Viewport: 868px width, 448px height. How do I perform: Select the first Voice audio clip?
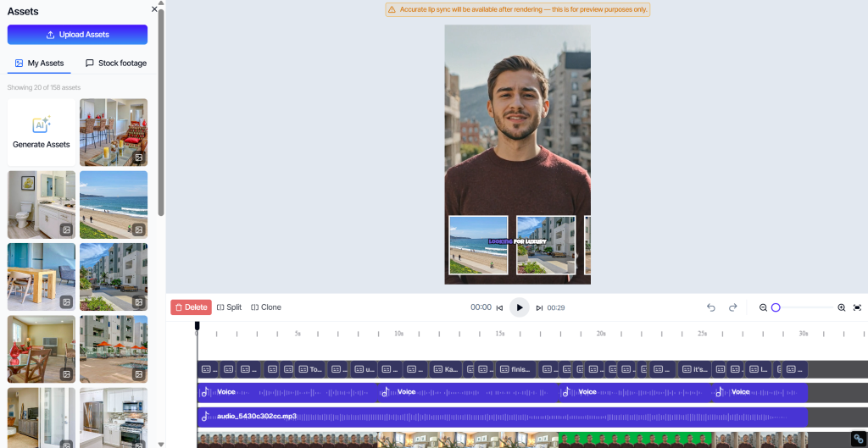(x=287, y=392)
